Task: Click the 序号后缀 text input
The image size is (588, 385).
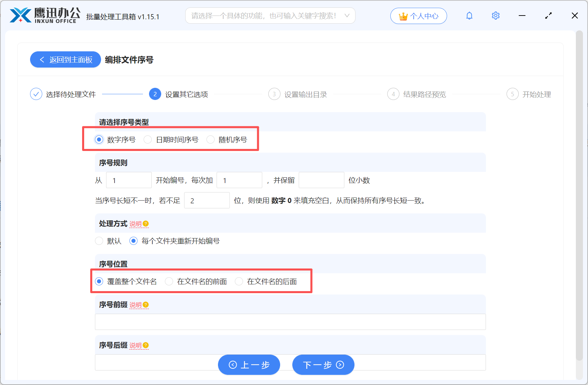Action: [290, 362]
